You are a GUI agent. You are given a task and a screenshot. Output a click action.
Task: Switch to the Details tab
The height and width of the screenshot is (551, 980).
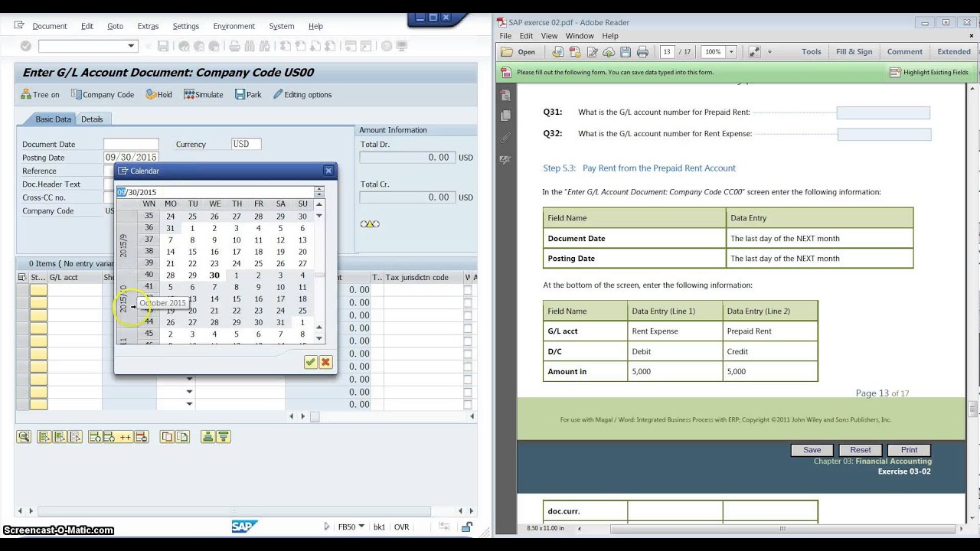[92, 119]
